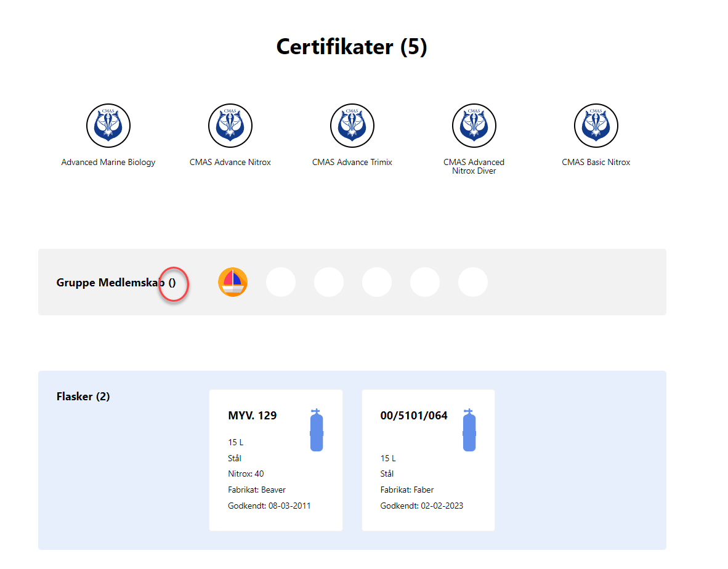Click the "Certifikater (5)" heading
This screenshot has width=728, height=569.
pos(352,47)
